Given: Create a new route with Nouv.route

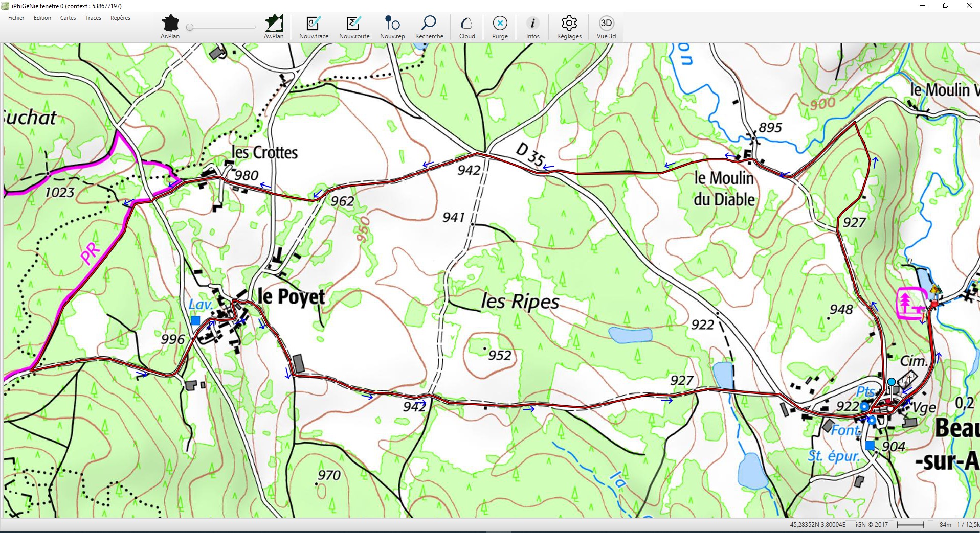Looking at the screenshot, I should [x=354, y=24].
